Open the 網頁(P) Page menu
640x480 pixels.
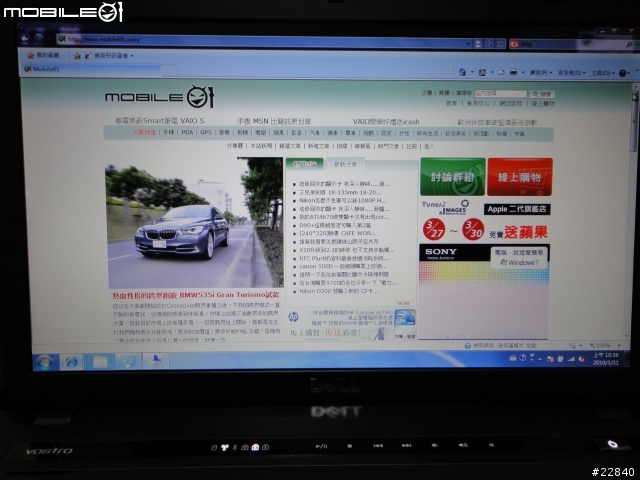click(540, 73)
